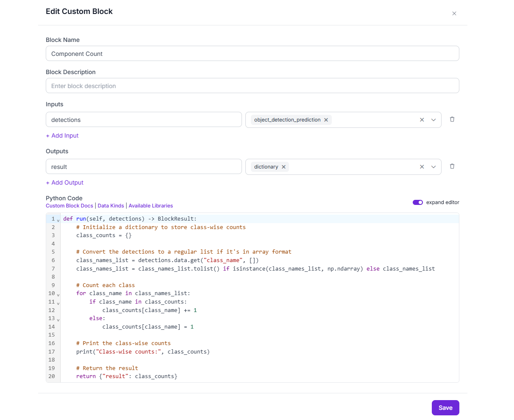Image resolution: width=514 pixels, height=420 pixels.
Task: Open the Custom Block Docs link
Action: [x=69, y=206]
